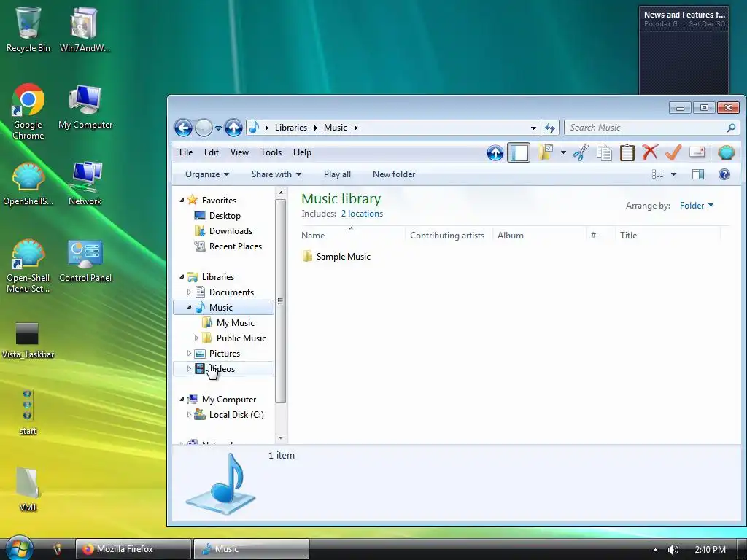Change Arrange by Folder dropdown
Image resolution: width=747 pixels, height=560 pixels.
[697, 205]
